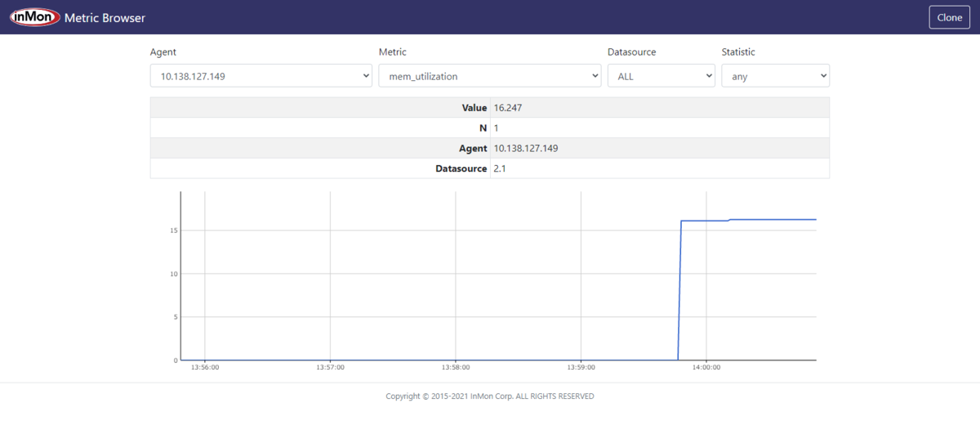Screen dimensions: 980x448
Task: Click the 14:00:00 time axis label
Action: [706, 368]
